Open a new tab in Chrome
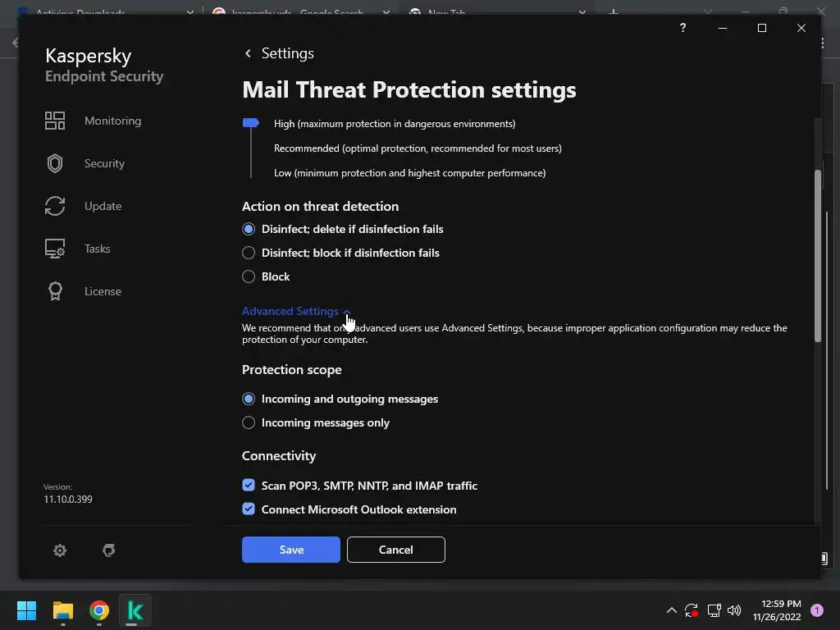 (614, 11)
